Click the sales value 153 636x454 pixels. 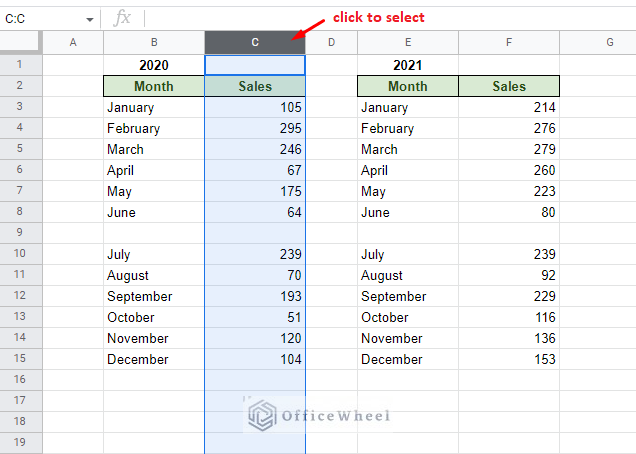(509, 359)
